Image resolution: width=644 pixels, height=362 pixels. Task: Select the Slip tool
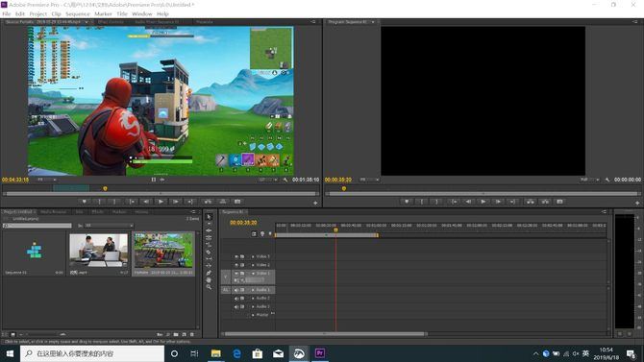(209, 259)
